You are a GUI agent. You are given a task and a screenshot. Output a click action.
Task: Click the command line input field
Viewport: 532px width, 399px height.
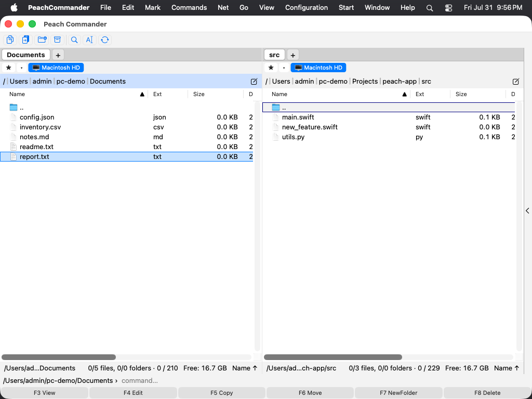tap(324, 381)
